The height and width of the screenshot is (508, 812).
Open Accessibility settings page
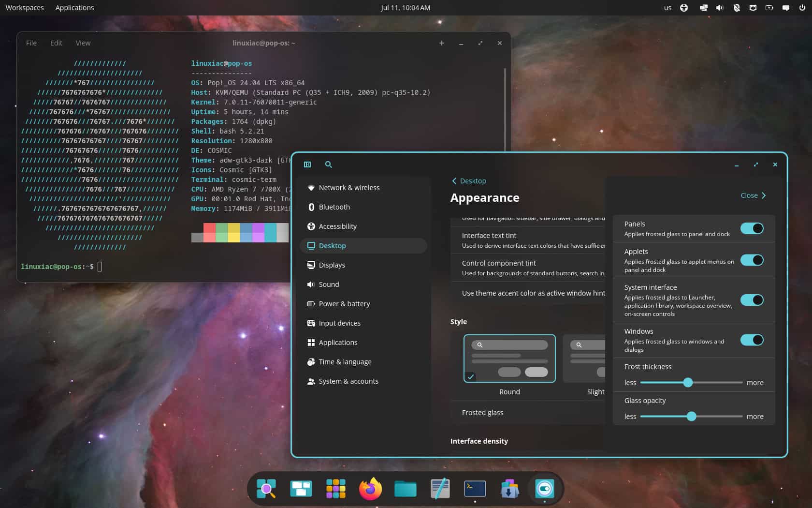(363, 226)
